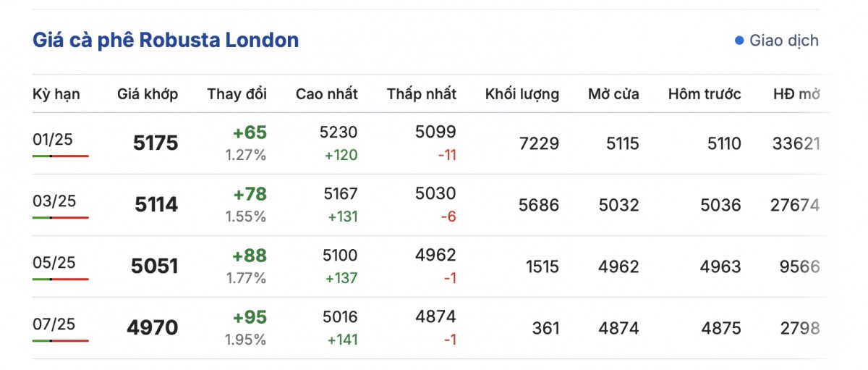
Task: Sort by the Khối lượng column header
Action: click(522, 94)
